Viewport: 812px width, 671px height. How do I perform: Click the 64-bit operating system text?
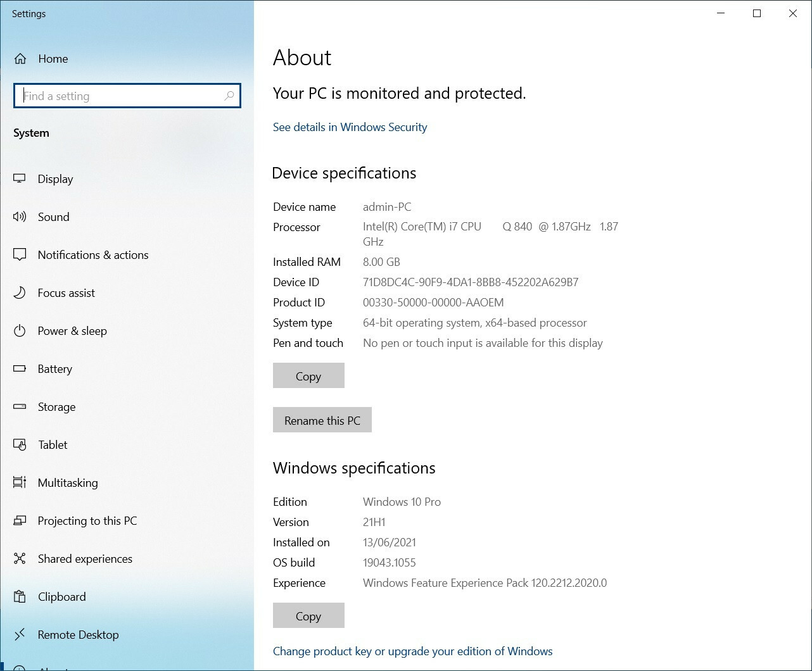[x=475, y=323]
